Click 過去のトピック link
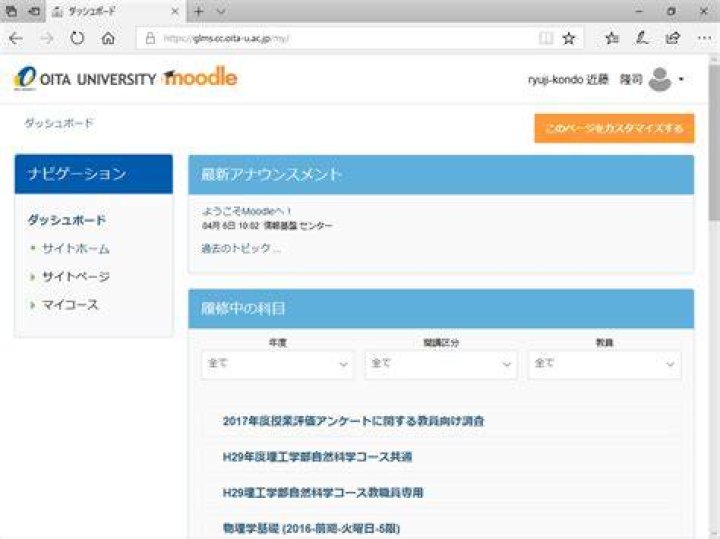 241,248
